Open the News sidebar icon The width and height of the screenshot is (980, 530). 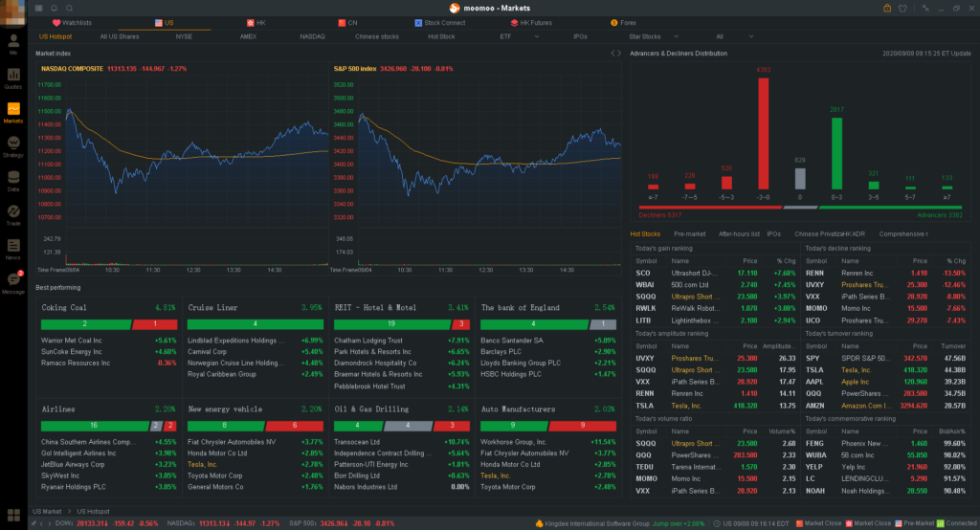[x=13, y=249]
